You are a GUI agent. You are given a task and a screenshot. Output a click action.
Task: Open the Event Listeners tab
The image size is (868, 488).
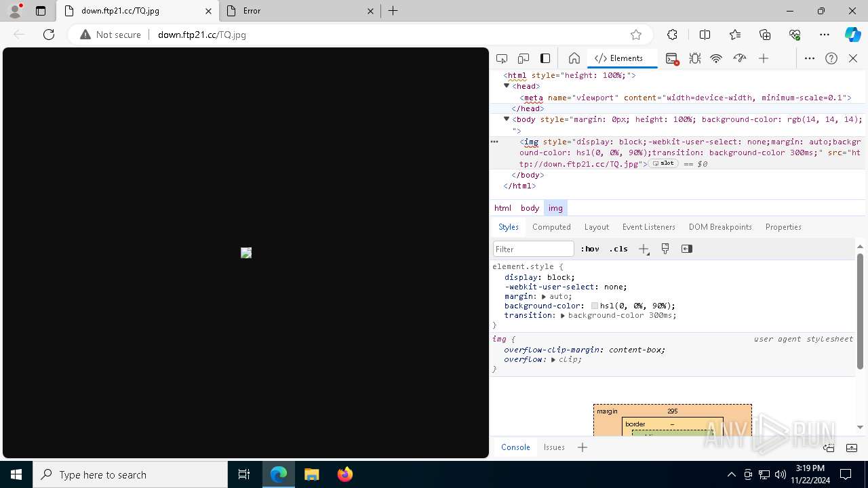(x=649, y=227)
